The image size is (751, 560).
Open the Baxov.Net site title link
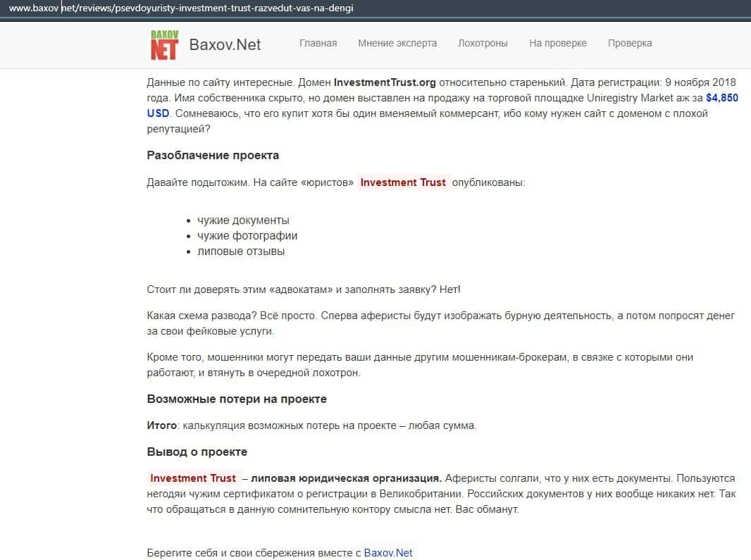point(225,44)
